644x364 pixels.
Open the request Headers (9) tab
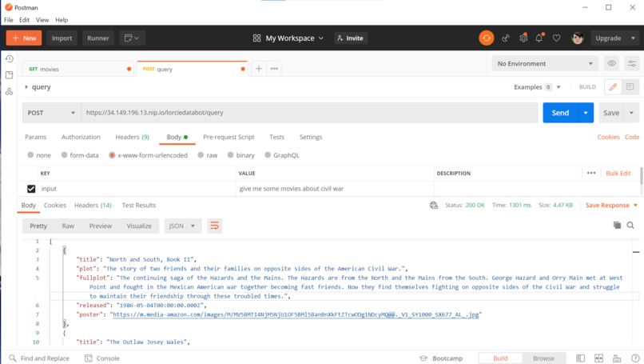(x=133, y=137)
